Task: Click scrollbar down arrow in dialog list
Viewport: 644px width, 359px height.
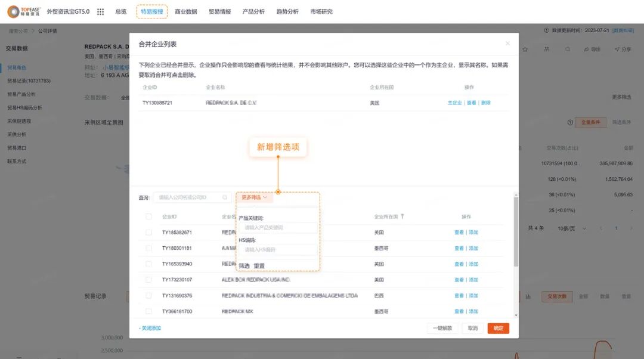Action: (x=516, y=315)
